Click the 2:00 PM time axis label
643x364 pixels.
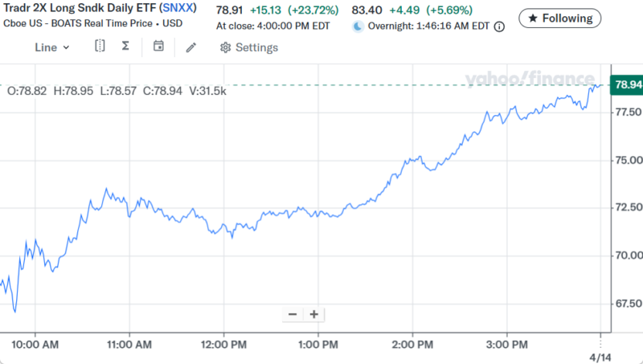pyautogui.click(x=412, y=345)
